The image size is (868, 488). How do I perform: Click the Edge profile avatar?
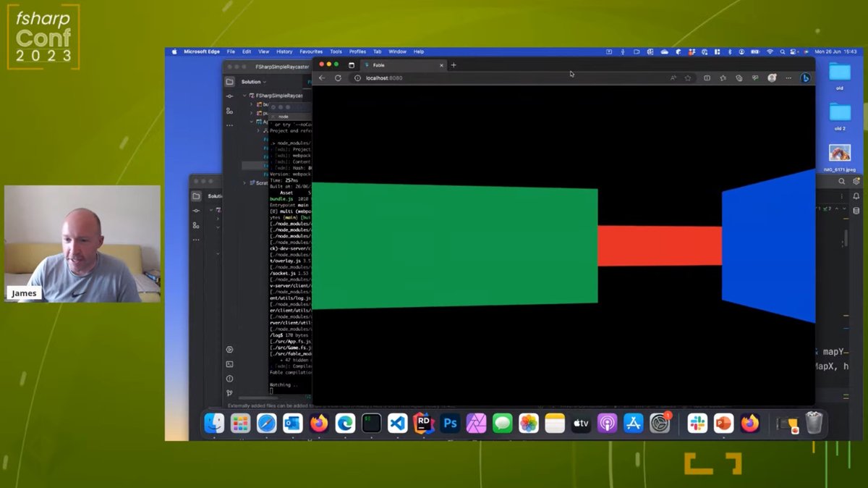(x=772, y=78)
